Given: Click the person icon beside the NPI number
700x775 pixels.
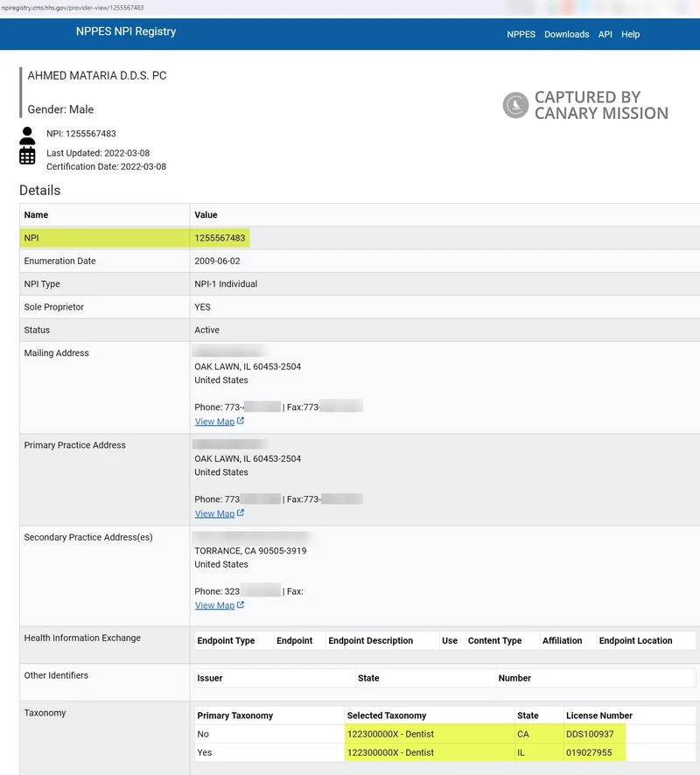Looking at the screenshot, I should point(27,137).
